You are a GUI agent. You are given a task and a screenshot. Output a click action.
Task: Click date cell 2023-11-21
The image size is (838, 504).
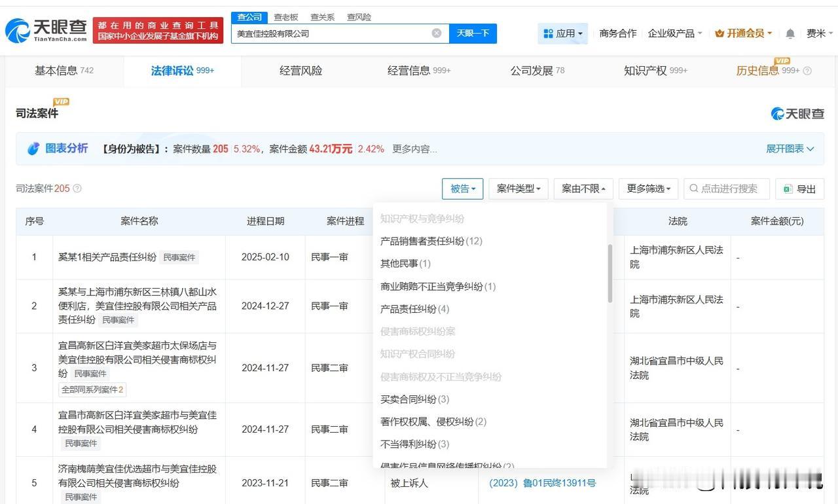tap(265, 483)
